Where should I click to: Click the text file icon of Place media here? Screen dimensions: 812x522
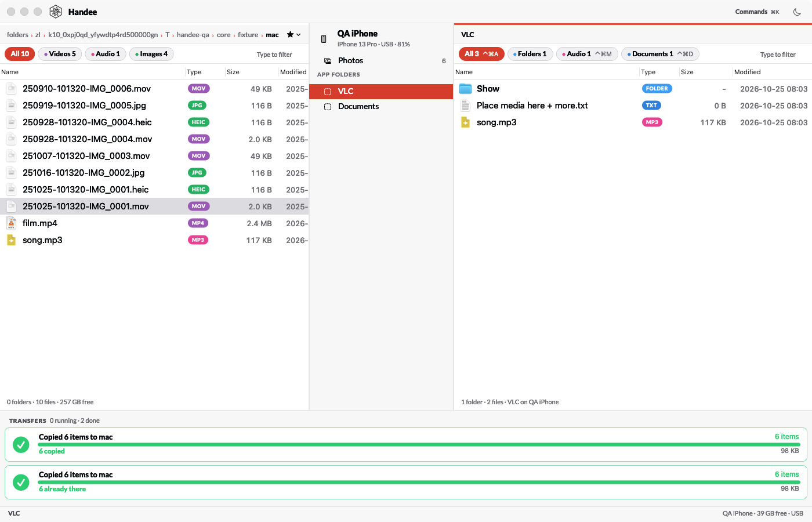click(465, 106)
